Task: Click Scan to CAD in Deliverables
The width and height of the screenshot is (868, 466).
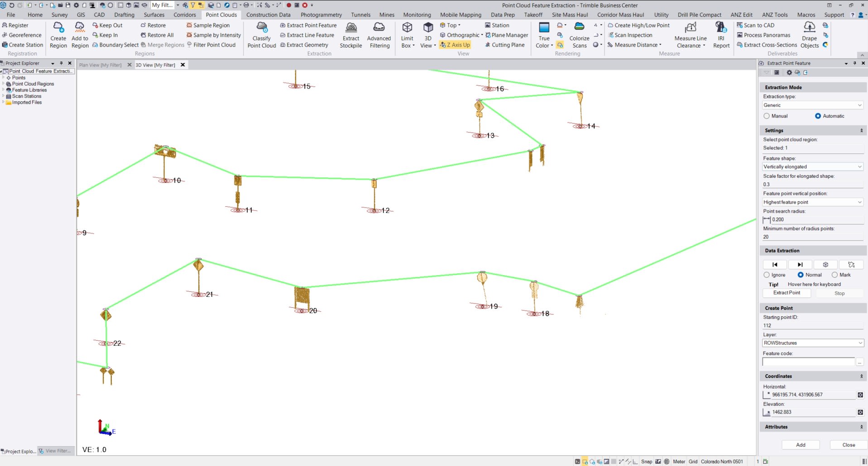Action: tap(755, 25)
